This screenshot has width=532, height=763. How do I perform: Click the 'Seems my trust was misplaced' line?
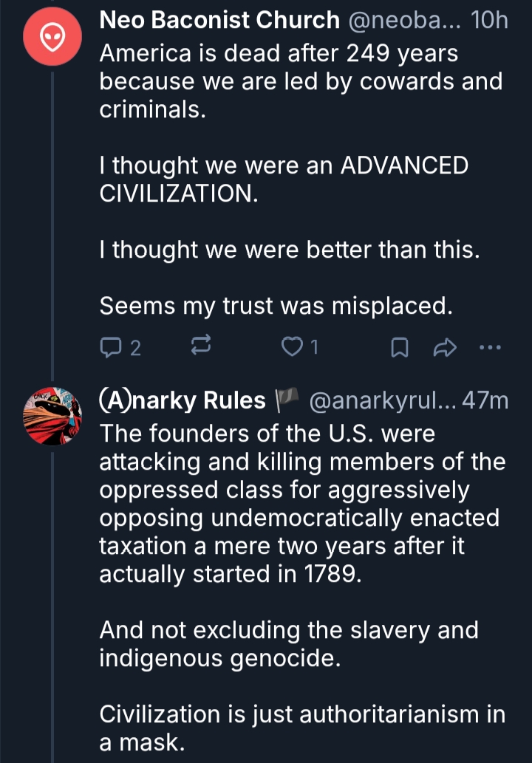coord(276,306)
